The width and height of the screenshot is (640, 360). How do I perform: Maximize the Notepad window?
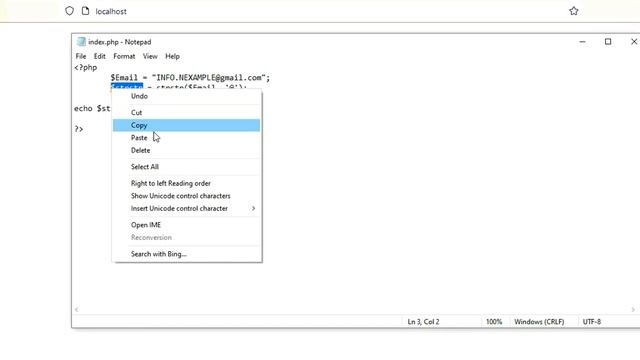point(608,42)
